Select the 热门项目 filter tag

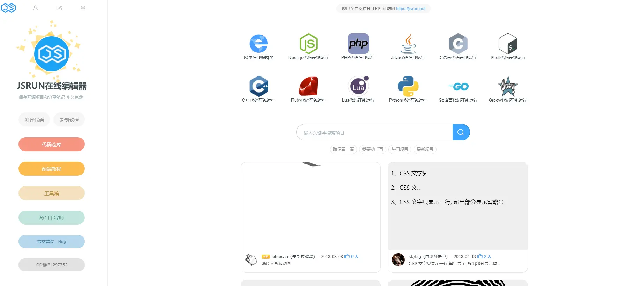click(400, 149)
